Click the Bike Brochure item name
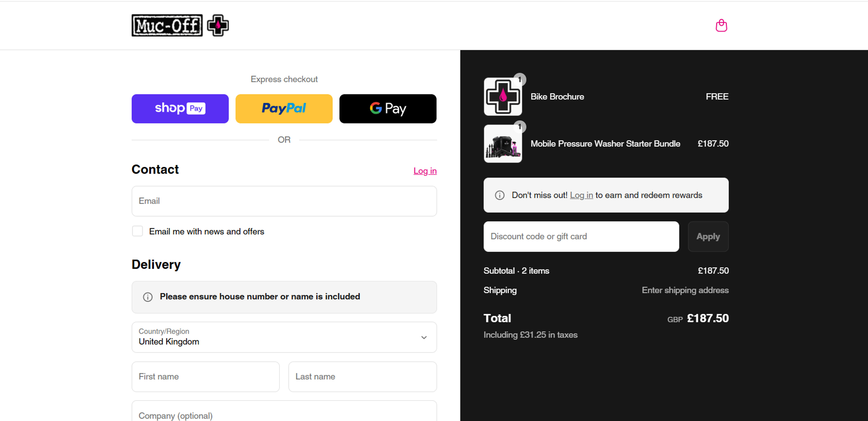 pyautogui.click(x=557, y=97)
